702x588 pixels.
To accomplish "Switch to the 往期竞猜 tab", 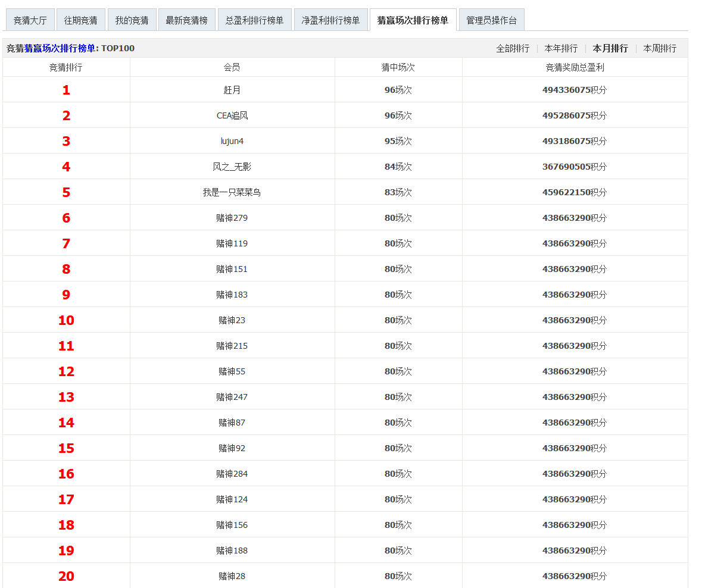I will tap(80, 20).
